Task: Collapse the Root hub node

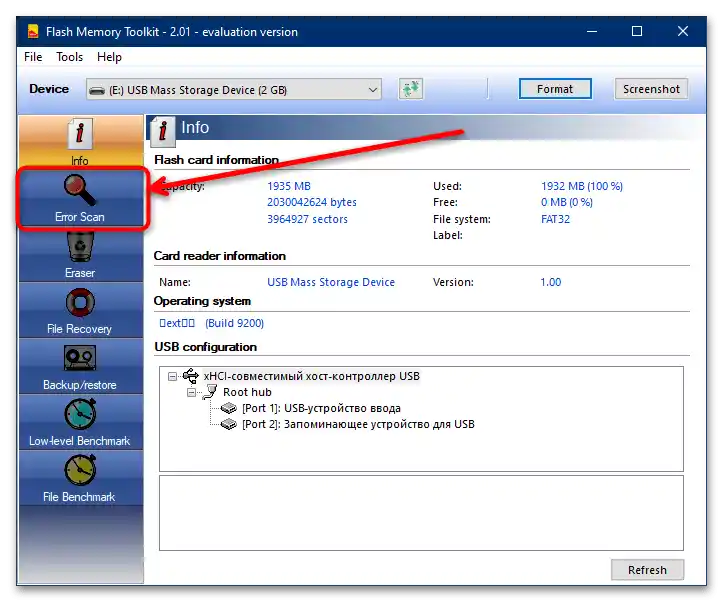Action: click(x=191, y=393)
